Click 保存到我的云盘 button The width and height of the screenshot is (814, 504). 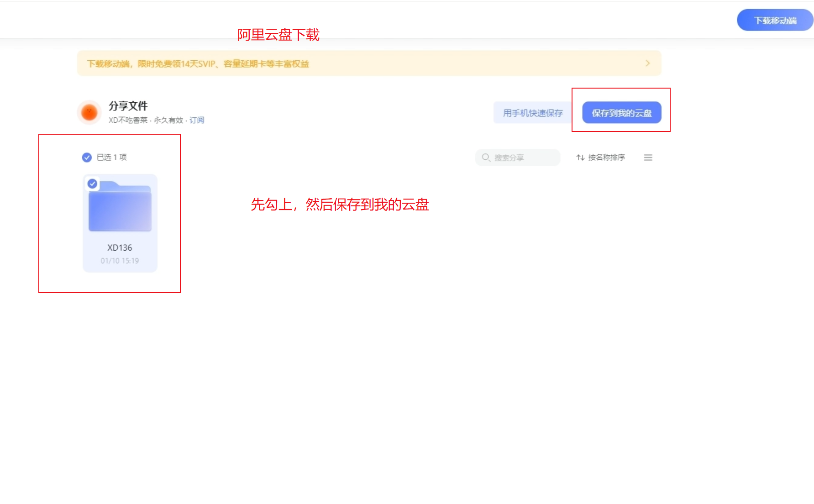pos(622,113)
